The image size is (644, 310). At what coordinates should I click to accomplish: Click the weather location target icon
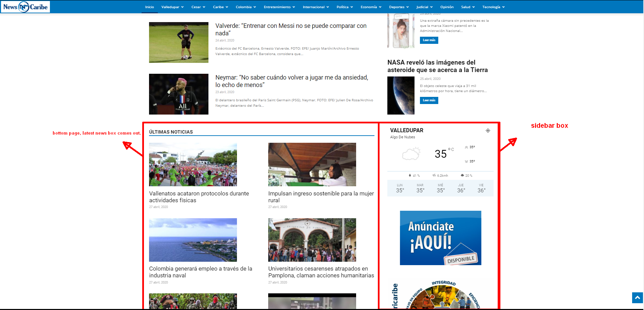coord(488,131)
